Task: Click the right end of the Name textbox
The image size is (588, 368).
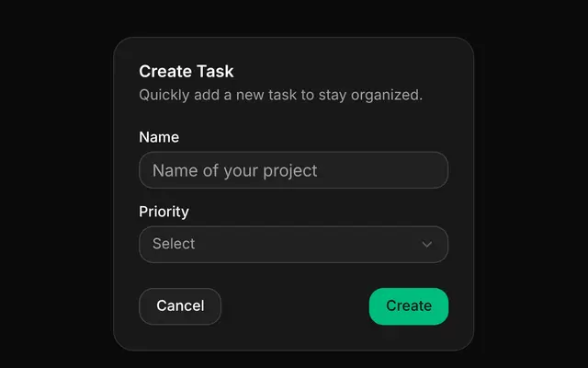Action: point(431,170)
